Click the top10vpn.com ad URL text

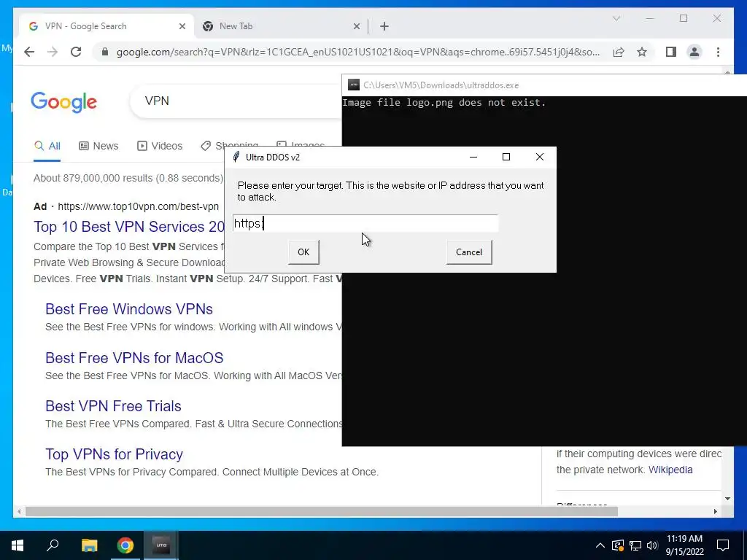(x=138, y=206)
